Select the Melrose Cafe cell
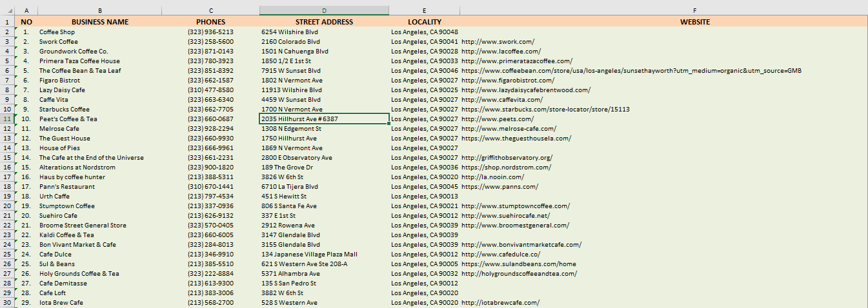Screen dimensions: 868x308 point(100,128)
